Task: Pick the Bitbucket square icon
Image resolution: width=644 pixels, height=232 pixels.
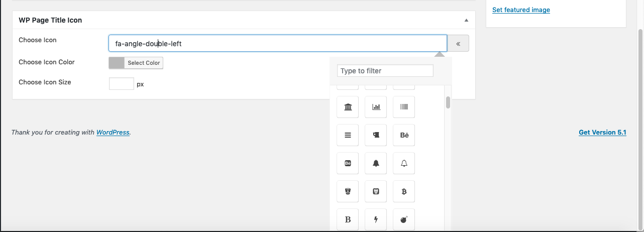Action: [376, 191]
